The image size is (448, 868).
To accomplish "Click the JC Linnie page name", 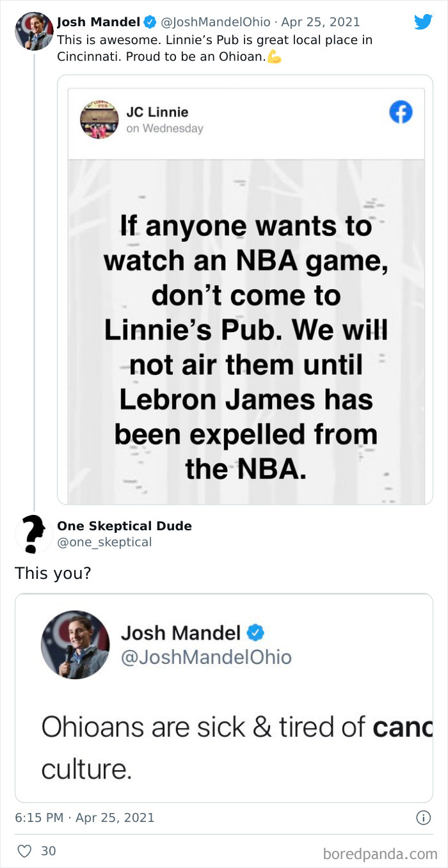I will coord(157,112).
